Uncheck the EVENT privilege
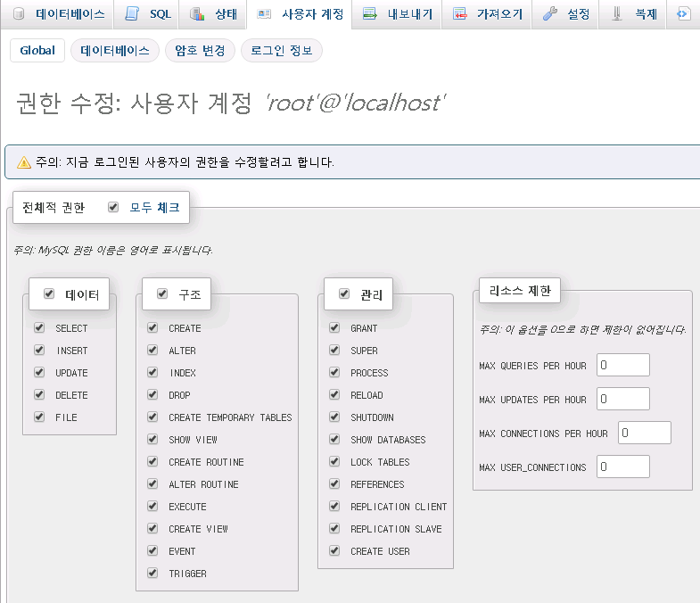Viewport: 700px width, 603px height. point(152,550)
